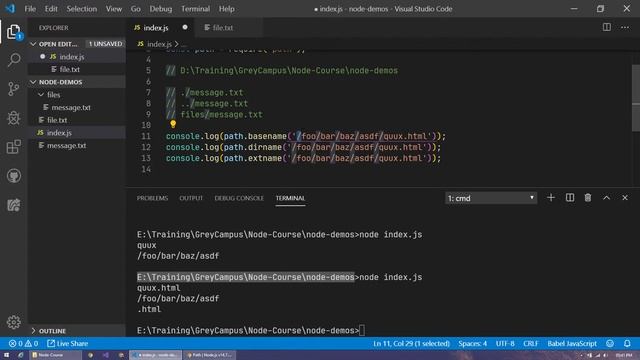This screenshot has height=360, width=640.
Task: Open the Terminal menu
Action: point(195,9)
